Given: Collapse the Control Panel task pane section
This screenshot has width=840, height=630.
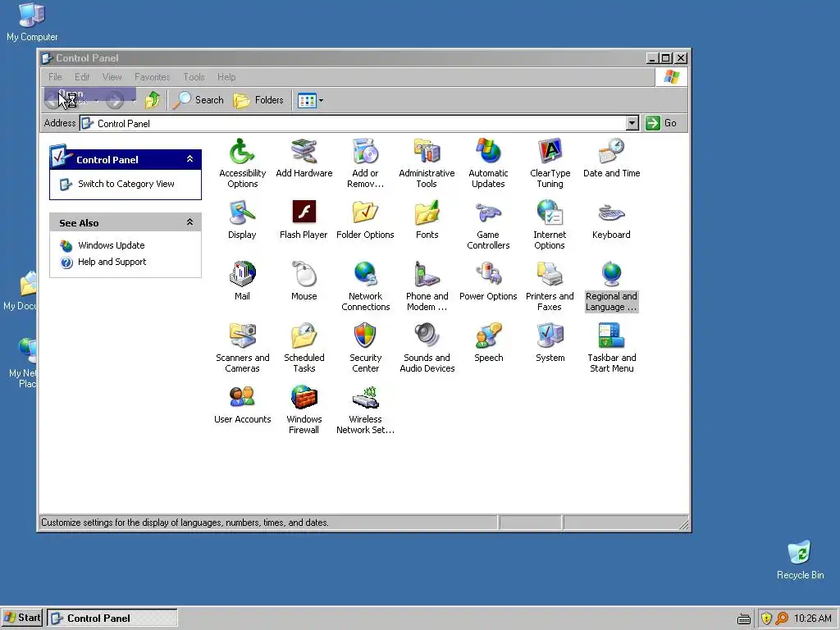Looking at the screenshot, I should [x=189, y=159].
